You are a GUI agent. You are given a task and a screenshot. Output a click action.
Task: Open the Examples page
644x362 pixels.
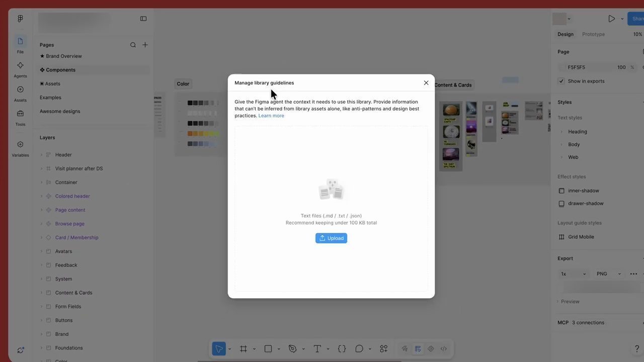[x=50, y=98]
